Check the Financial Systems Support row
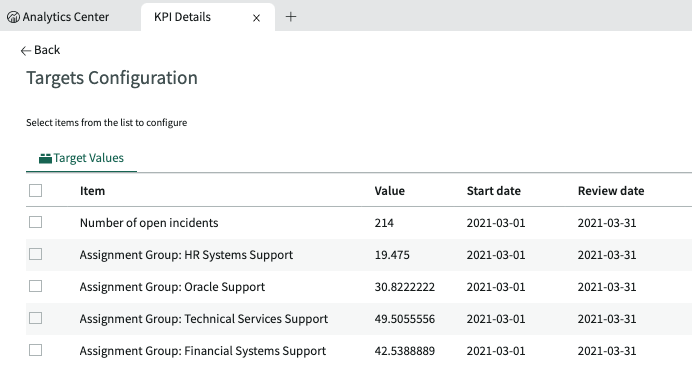The image size is (692, 367). (x=35, y=350)
